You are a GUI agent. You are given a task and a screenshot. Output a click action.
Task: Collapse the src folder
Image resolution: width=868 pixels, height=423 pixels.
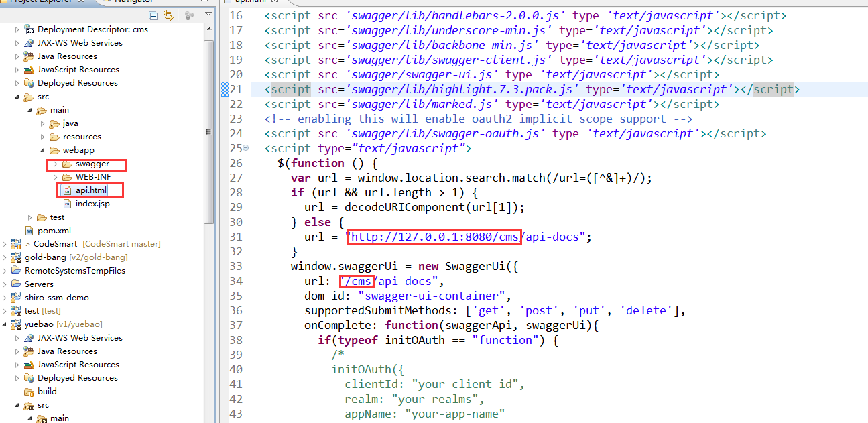[x=15, y=96]
